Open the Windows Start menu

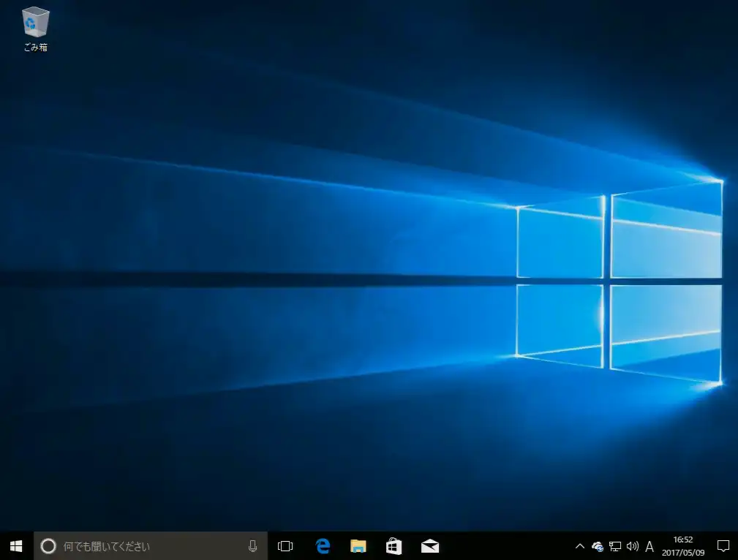click(x=16, y=546)
